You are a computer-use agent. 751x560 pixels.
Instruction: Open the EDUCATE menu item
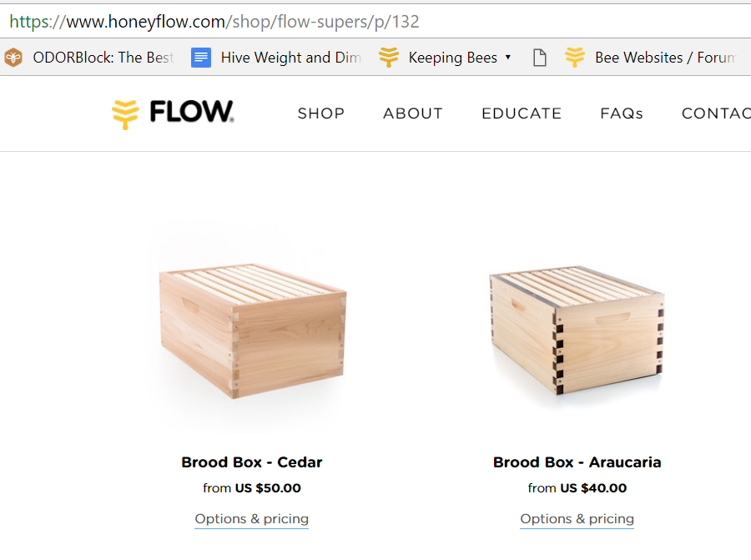[522, 114]
